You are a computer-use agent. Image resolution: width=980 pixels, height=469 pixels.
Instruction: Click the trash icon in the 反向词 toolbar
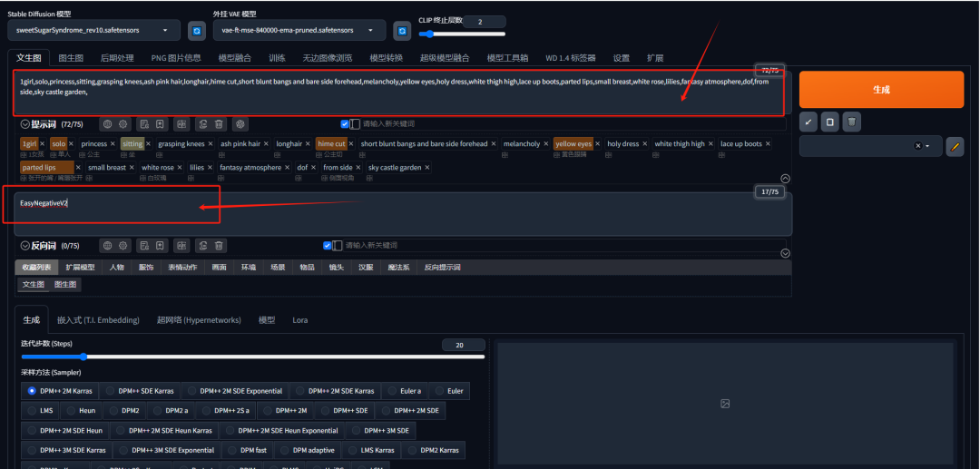[219, 246]
